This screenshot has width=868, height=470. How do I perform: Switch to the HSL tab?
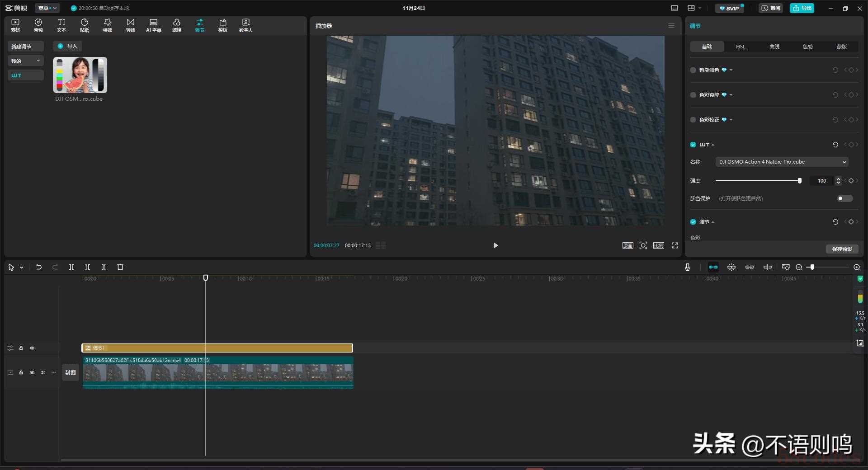[741, 47]
